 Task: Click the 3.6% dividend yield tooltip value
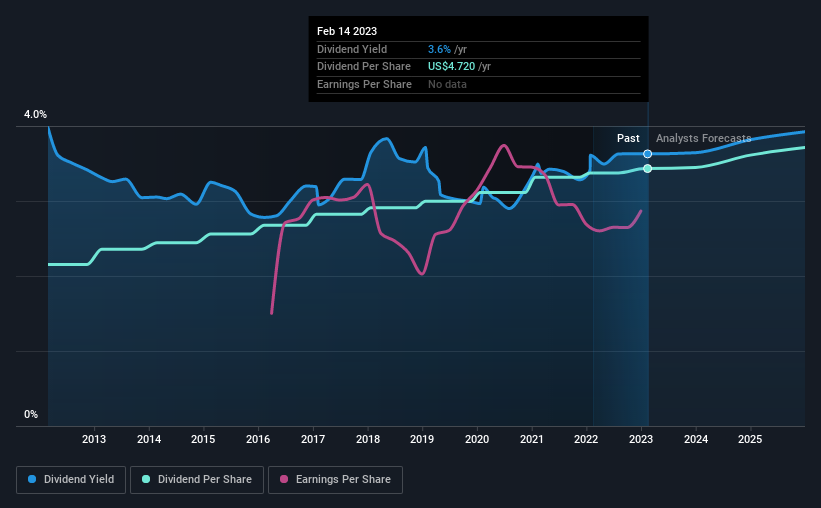click(x=439, y=49)
